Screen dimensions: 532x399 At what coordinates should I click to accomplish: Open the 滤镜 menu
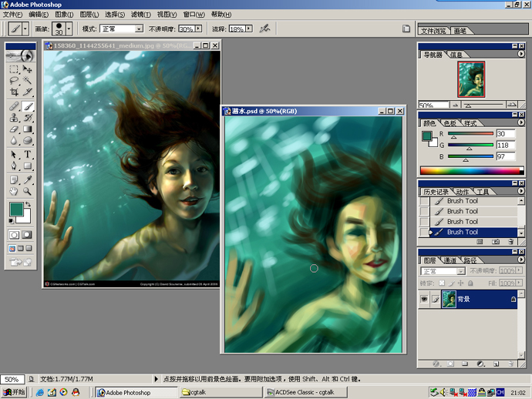click(140, 14)
